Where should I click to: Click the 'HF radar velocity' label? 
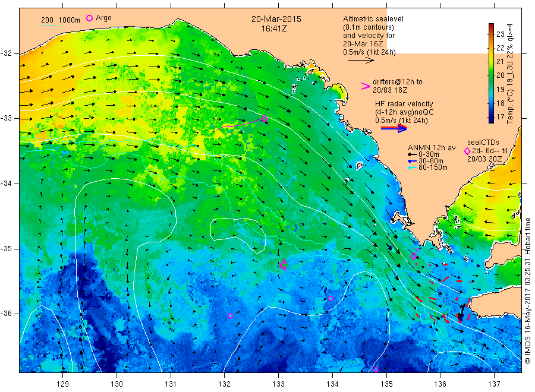pos(404,104)
